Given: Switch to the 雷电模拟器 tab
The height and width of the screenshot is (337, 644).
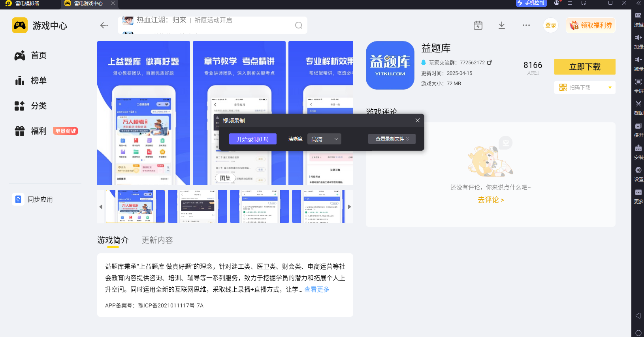Looking at the screenshot, I should tap(23, 3).
